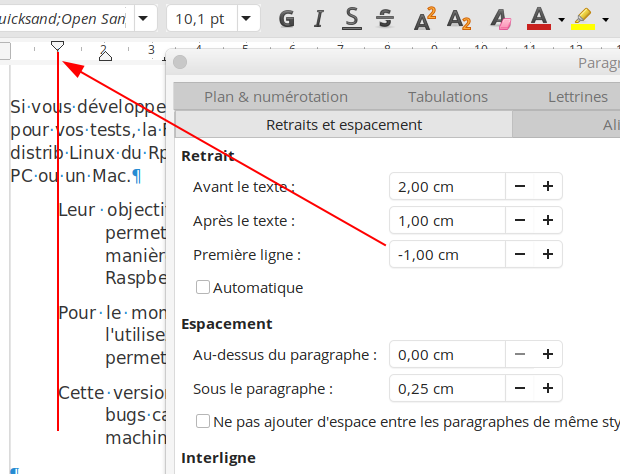
Task: Check 'Ne pas ajouter d'espace' option
Action: pyautogui.click(x=203, y=421)
